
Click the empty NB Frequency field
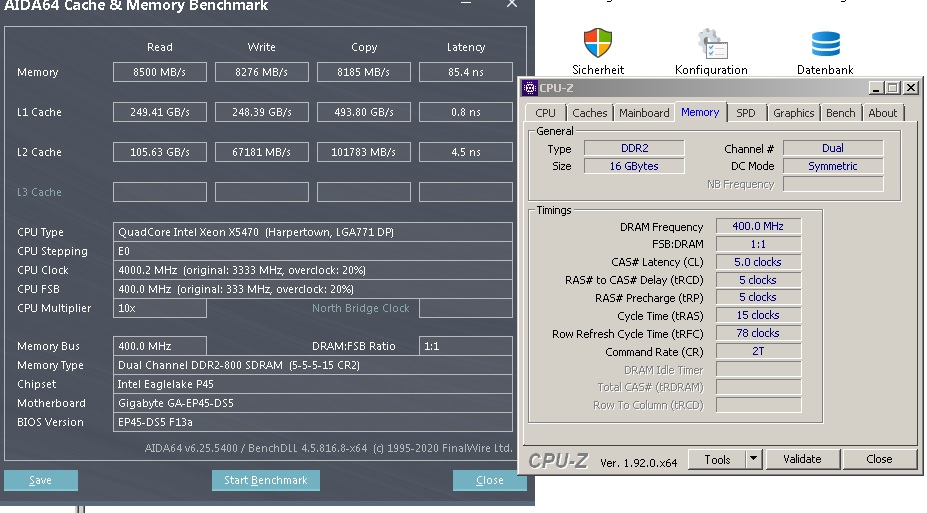[x=833, y=184]
